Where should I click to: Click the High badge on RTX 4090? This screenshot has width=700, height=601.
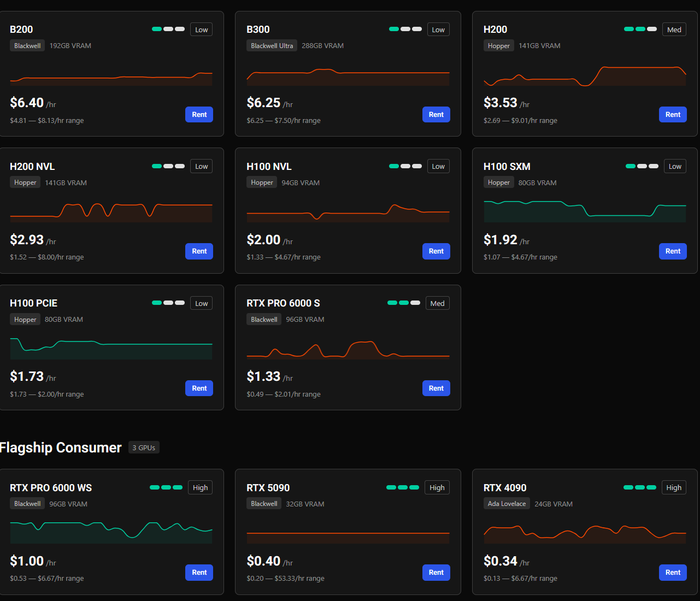pos(674,487)
